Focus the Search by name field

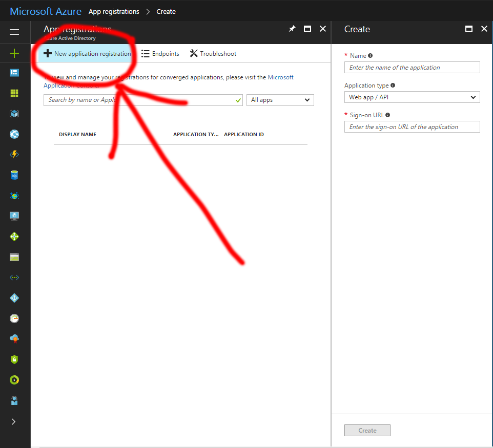click(143, 100)
